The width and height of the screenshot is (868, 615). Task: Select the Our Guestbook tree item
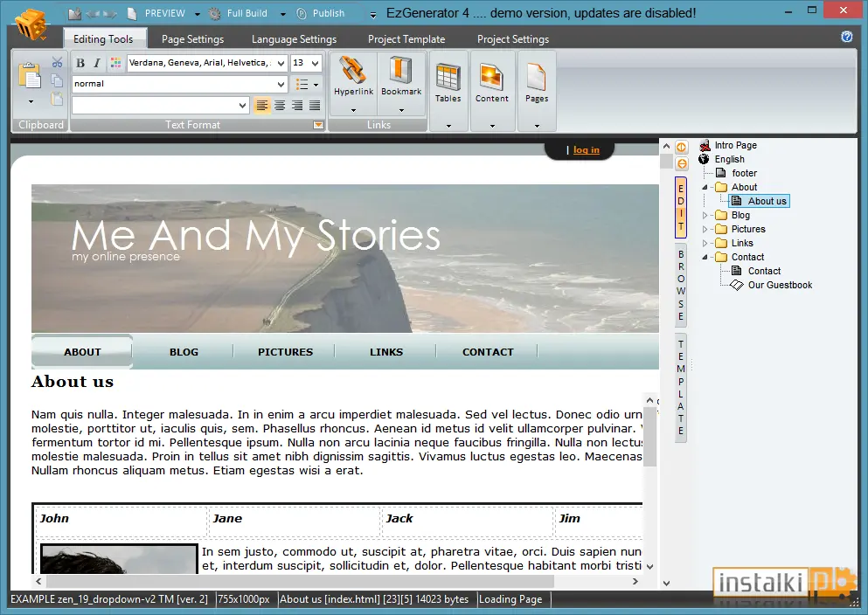[x=780, y=285]
